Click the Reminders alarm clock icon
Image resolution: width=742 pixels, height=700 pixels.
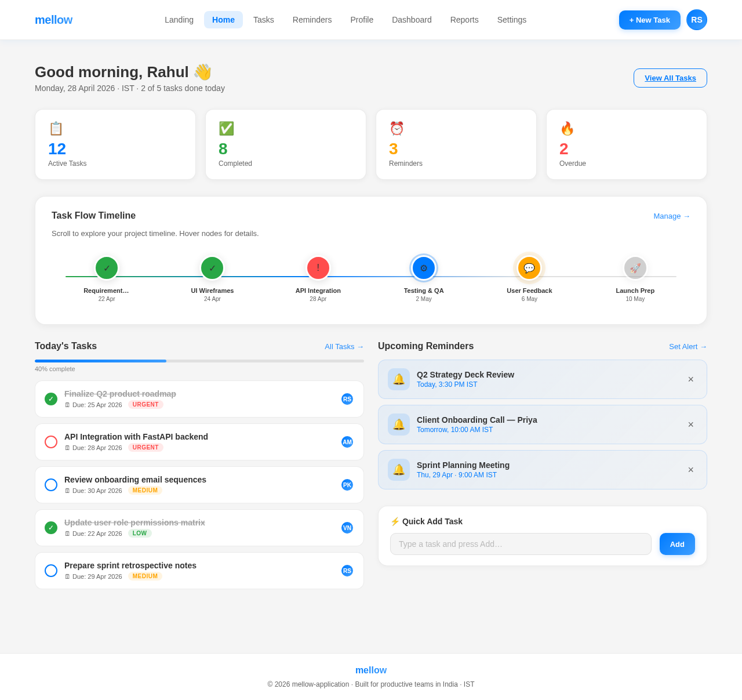(397, 128)
